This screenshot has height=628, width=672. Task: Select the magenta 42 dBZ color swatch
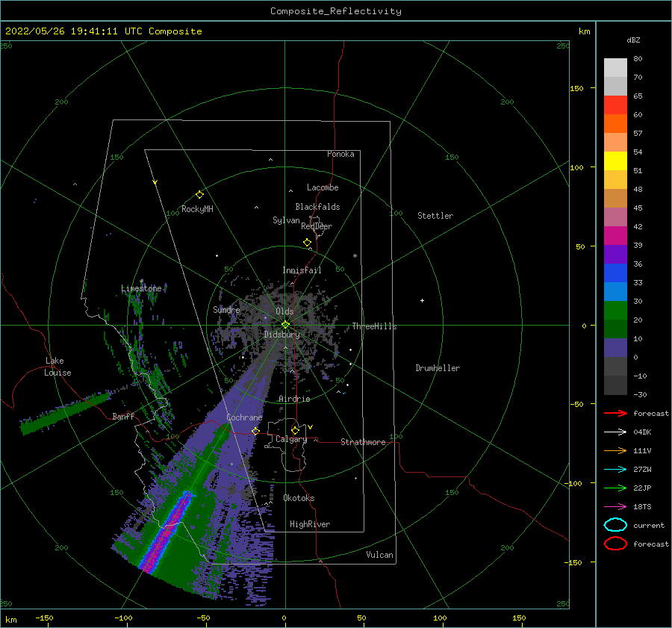click(x=615, y=236)
